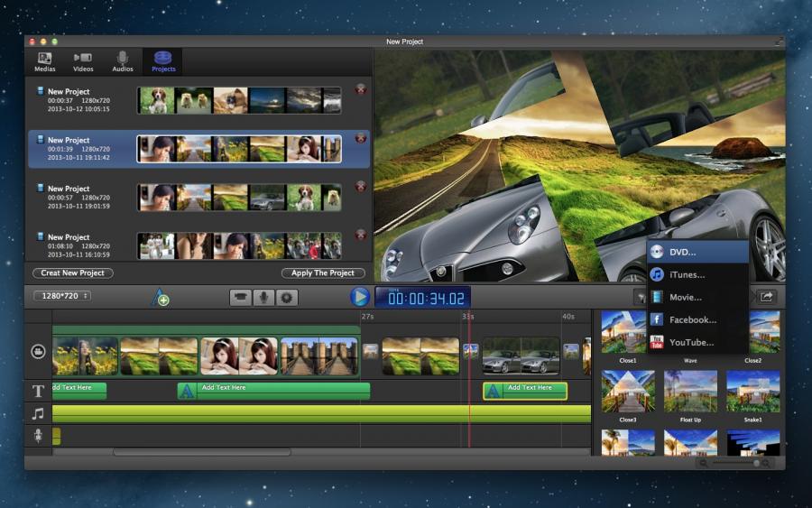Switch to the Audios tab
The image size is (812, 508).
click(x=123, y=61)
